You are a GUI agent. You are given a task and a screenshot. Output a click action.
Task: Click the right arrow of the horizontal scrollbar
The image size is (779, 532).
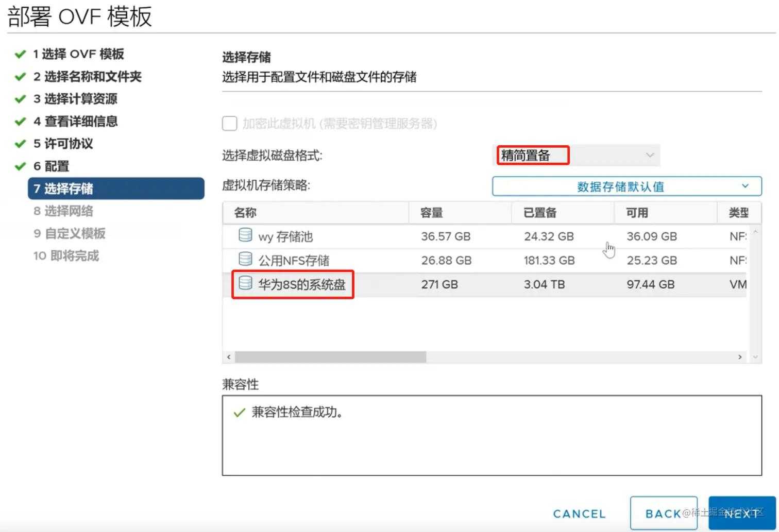740,357
